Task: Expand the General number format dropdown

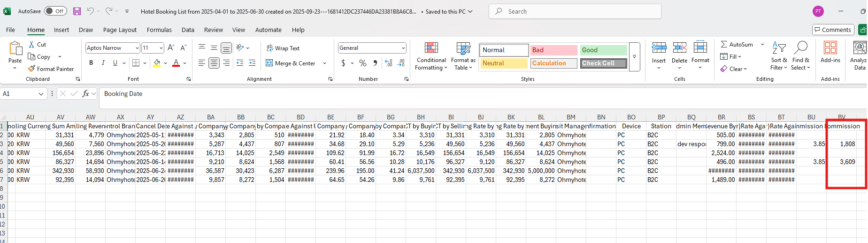Action: click(x=403, y=48)
